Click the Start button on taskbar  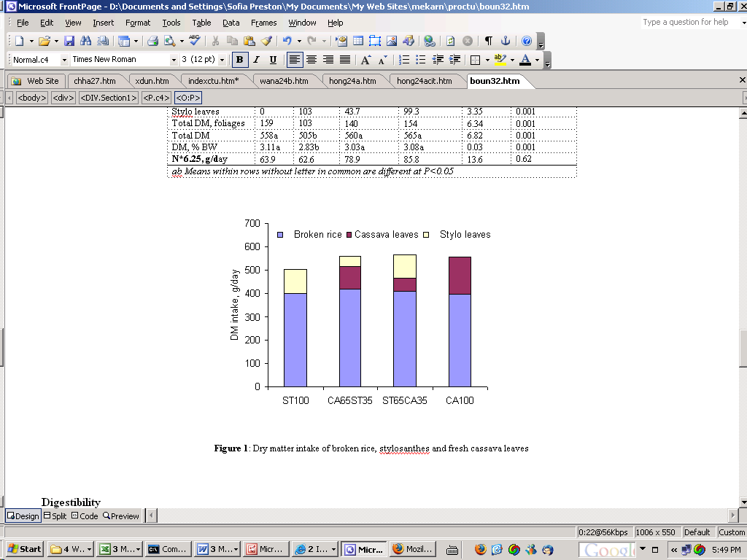click(25, 549)
